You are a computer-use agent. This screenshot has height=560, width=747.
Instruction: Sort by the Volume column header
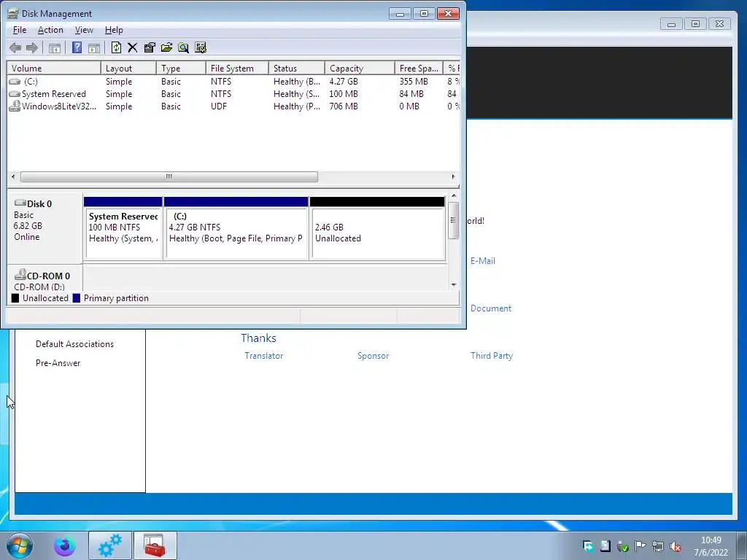click(54, 68)
